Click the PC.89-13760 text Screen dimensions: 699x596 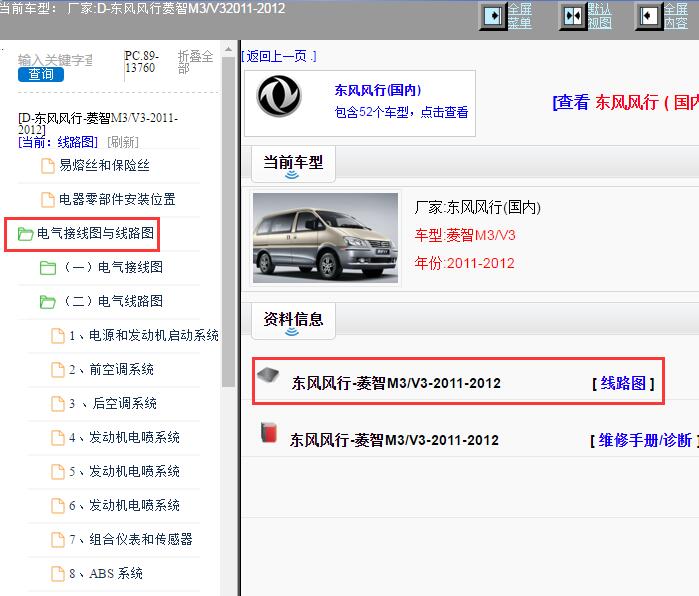click(142, 62)
